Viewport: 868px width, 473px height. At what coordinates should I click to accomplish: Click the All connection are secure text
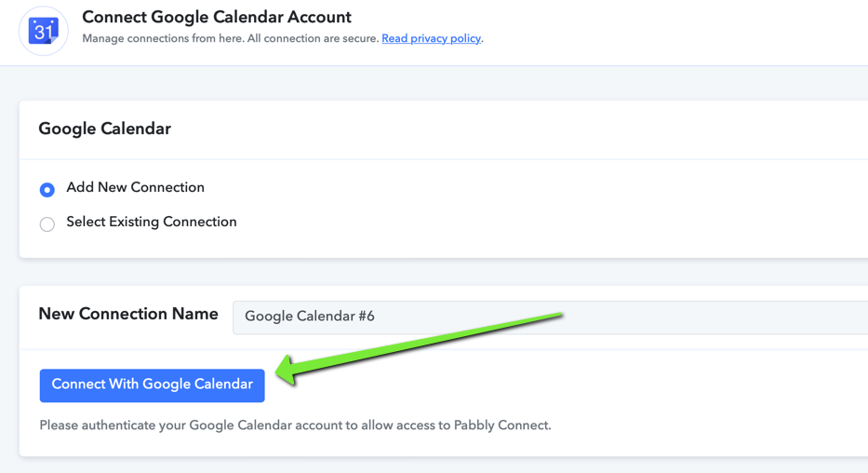click(313, 38)
